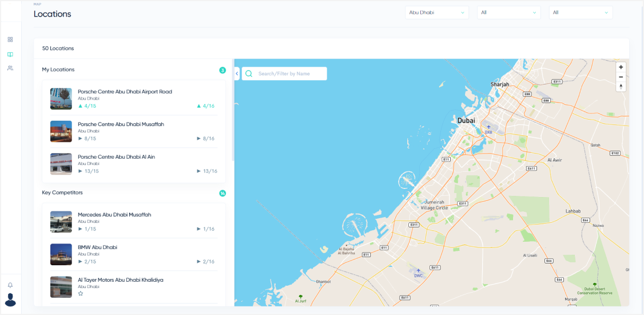Viewport: 644px width, 315px height.
Task: Click the Al Jurf tree marker on map
Action: click(x=301, y=298)
